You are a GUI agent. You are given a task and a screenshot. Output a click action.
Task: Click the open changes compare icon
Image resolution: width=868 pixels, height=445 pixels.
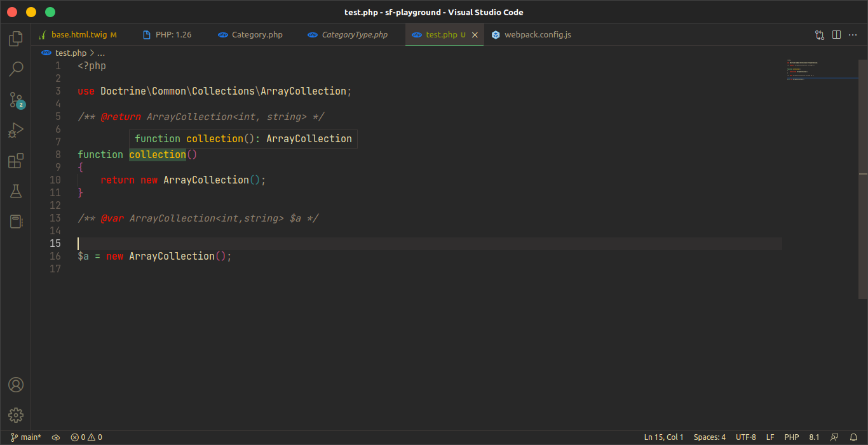(x=820, y=35)
